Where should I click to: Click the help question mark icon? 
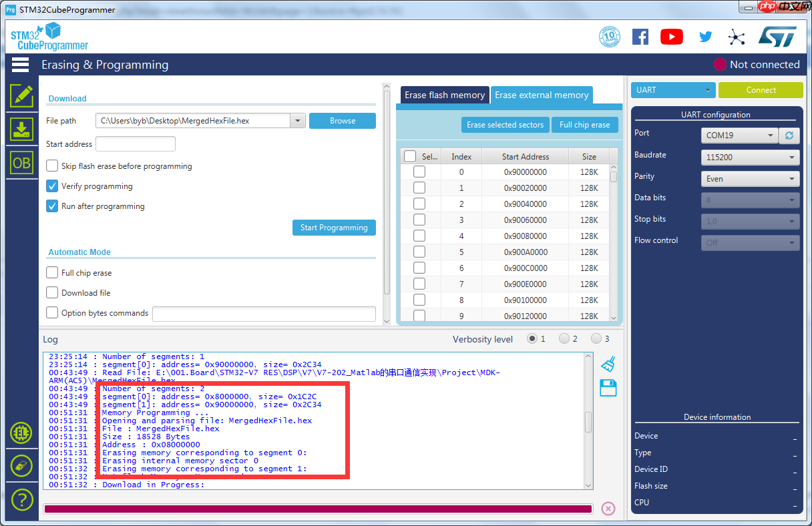(21, 499)
